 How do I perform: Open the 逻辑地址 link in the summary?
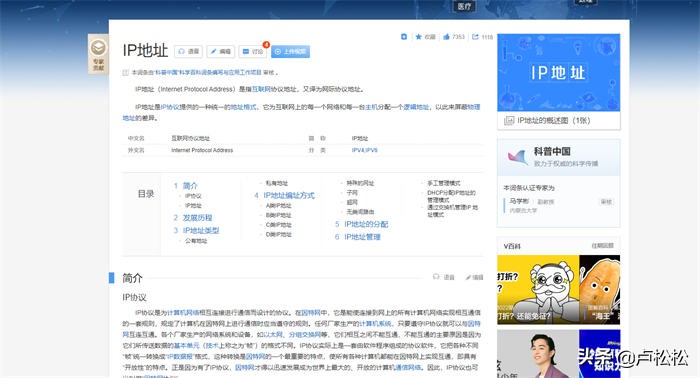416,107
